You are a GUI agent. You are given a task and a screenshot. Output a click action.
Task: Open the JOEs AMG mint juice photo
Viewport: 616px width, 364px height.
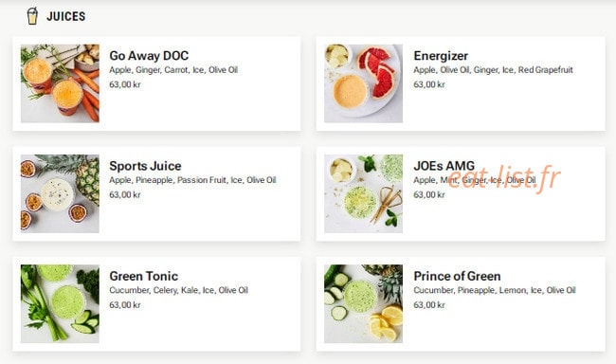(363, 193)
